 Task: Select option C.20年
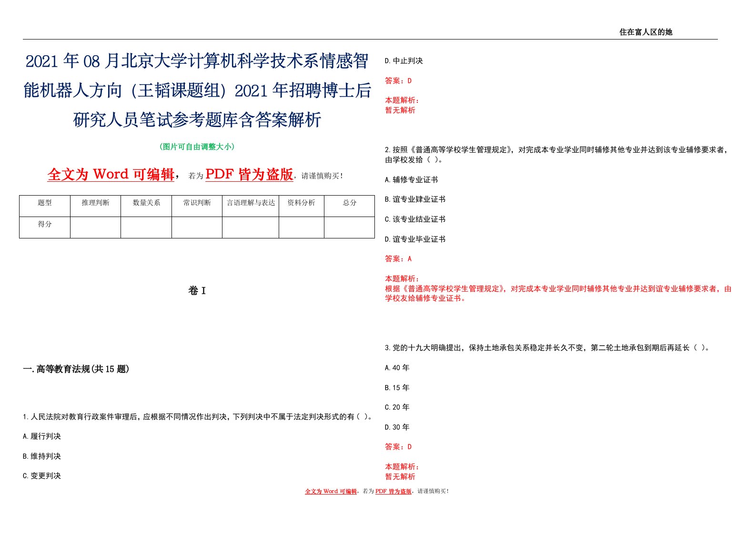coord(397,407)
